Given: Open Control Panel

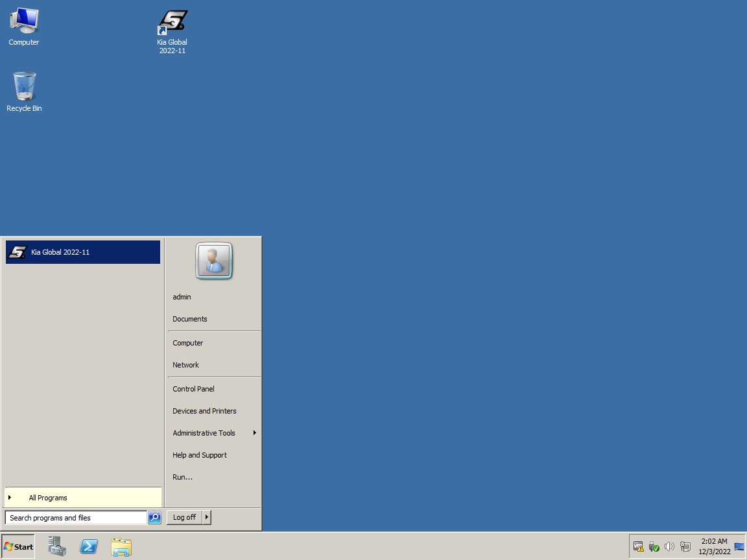Looking at the screenshot, I should tap(193, 389).
